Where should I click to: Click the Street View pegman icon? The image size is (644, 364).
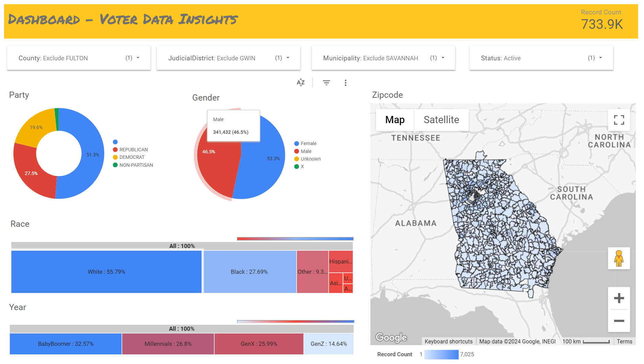click(619, 258)
